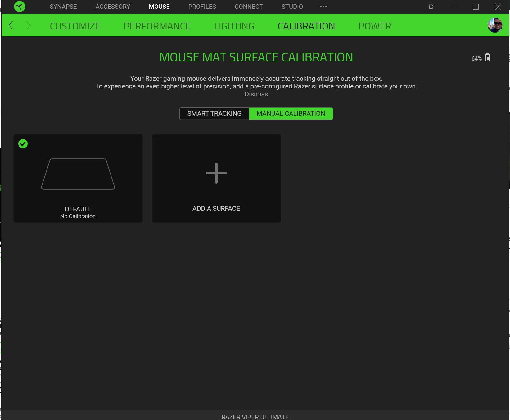Viewport: 510px width, 420px height.
Task: Close the Razer Synapse window
Action: coord(498,7)
